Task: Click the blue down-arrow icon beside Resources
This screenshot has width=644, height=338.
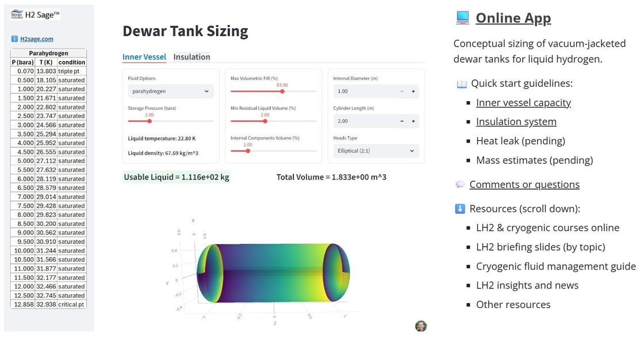Action: point(460,208)
